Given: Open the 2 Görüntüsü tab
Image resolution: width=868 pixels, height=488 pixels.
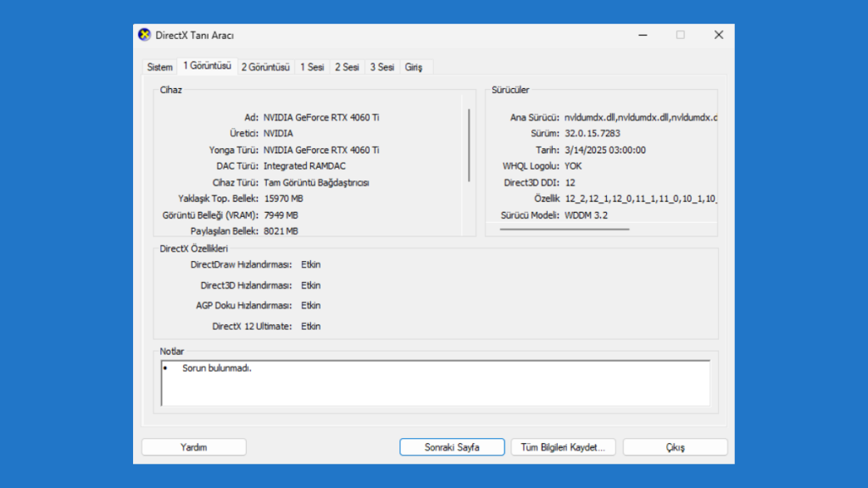Looking at the screenshot, I should pos(265,67).
